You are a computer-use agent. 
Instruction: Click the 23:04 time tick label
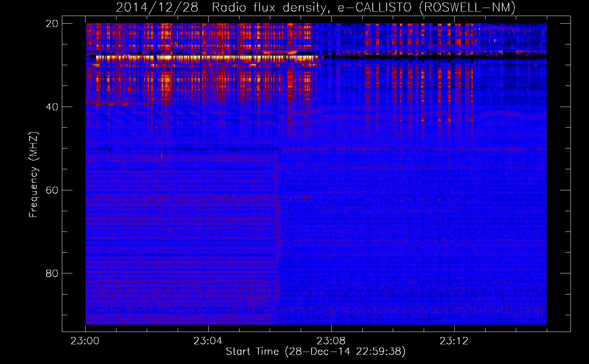click(x=208, y=341)
